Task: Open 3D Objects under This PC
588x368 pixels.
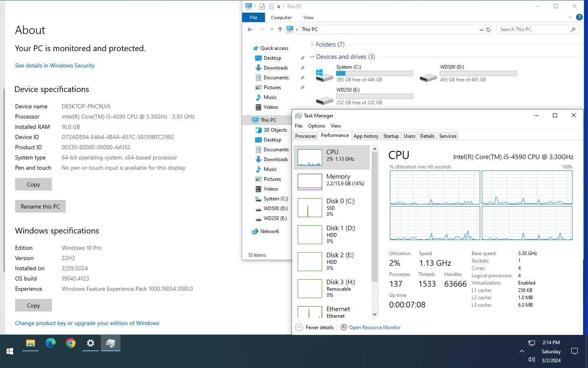Action: click(275, 130)
